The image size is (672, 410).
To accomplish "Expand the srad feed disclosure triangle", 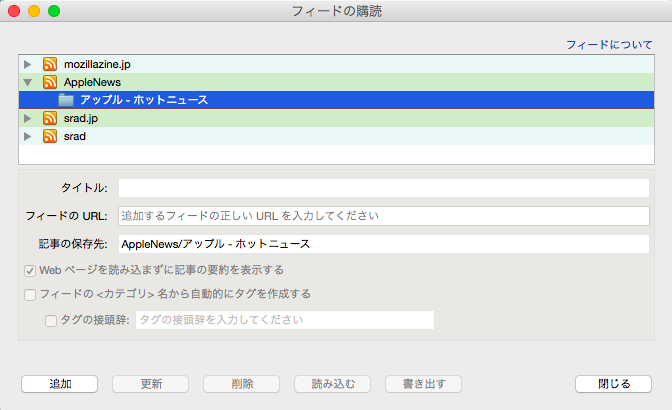I will click(28, 136).
